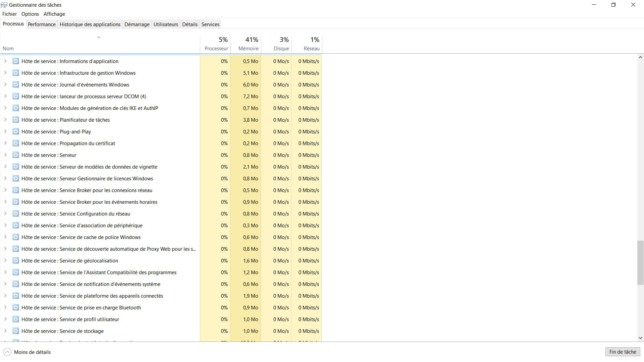This screenshot has height=362, width=644.
Task: Click icon of Service Broker pour les événements horaires
Action: 15,202
